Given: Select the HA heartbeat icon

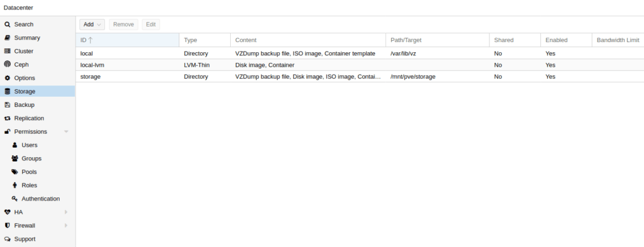Looking at the screenshot, I should 7,212.
